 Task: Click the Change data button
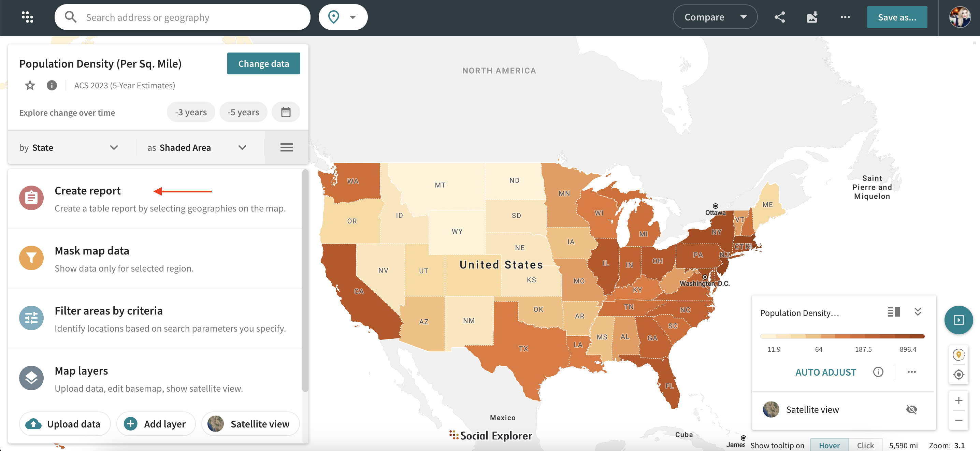click(x=263, y=63)
